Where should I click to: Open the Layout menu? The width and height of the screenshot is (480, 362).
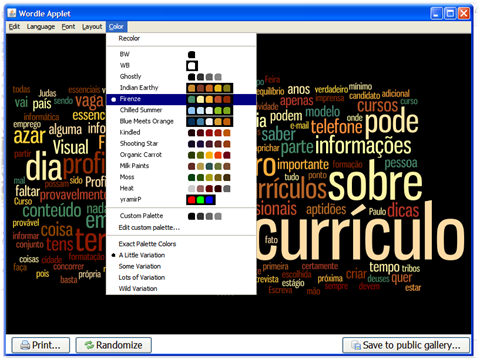point(92,27)
